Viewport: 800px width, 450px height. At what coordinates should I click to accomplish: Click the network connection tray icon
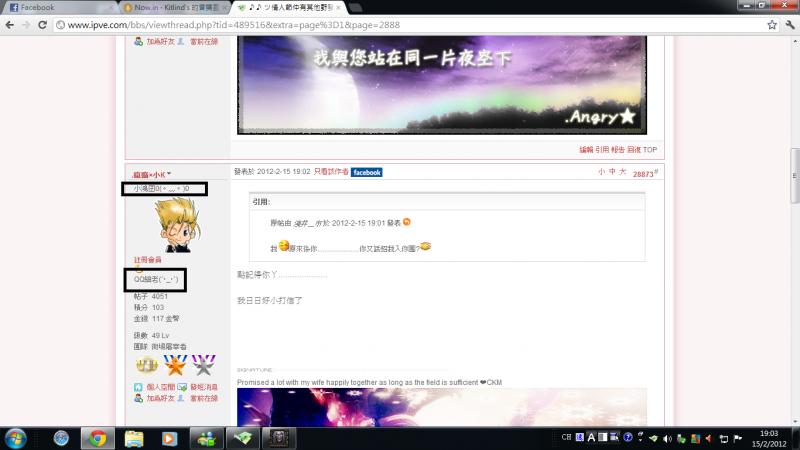point(723,438)
